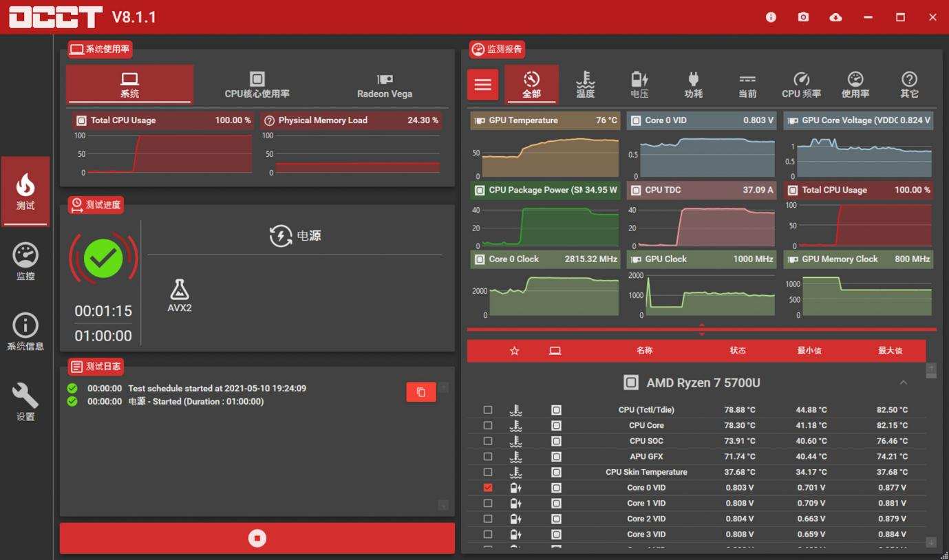Tick the CPU Skin Temperature checkbox
This screenshot has width=949, height=560.
pyautogui.click(x=488, y=473)
